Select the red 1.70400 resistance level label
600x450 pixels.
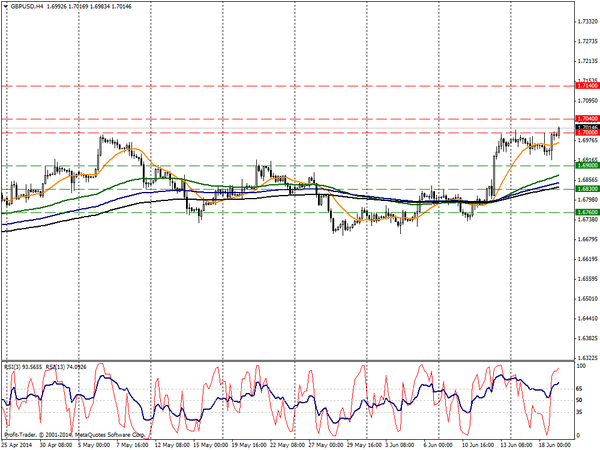pyautogui.click(x=587, y=119)
